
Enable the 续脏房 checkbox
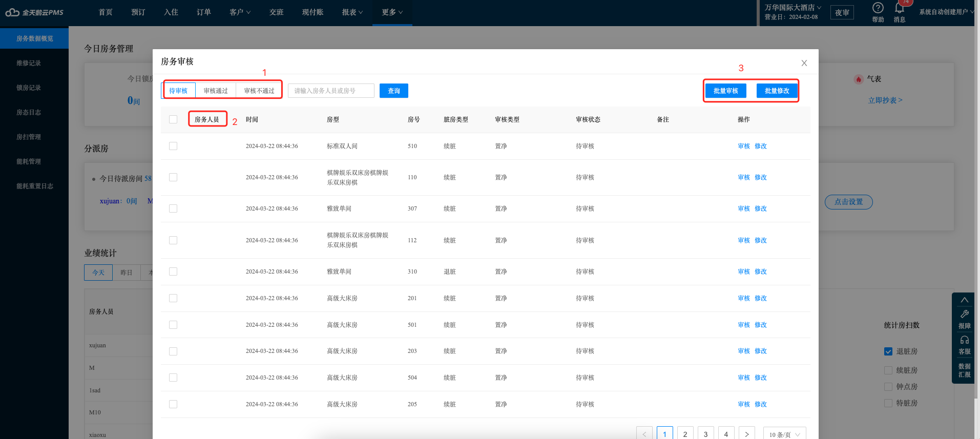tap(888, 370)
